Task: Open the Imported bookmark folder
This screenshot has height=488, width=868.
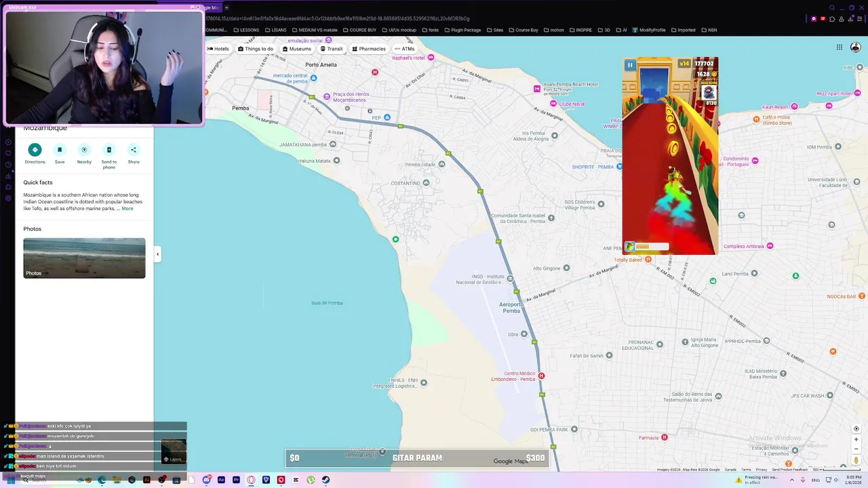Action: [683, 30]
